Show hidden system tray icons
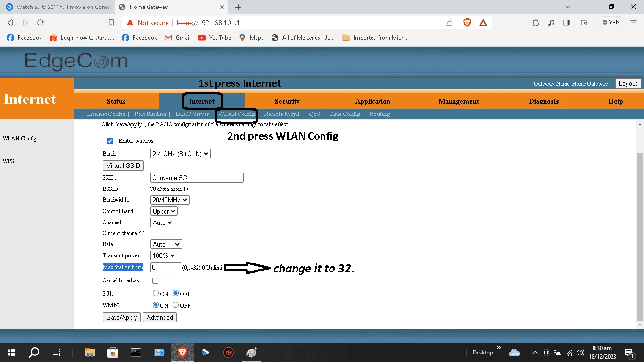The image size is (644, 362). (x=535, y=353)
